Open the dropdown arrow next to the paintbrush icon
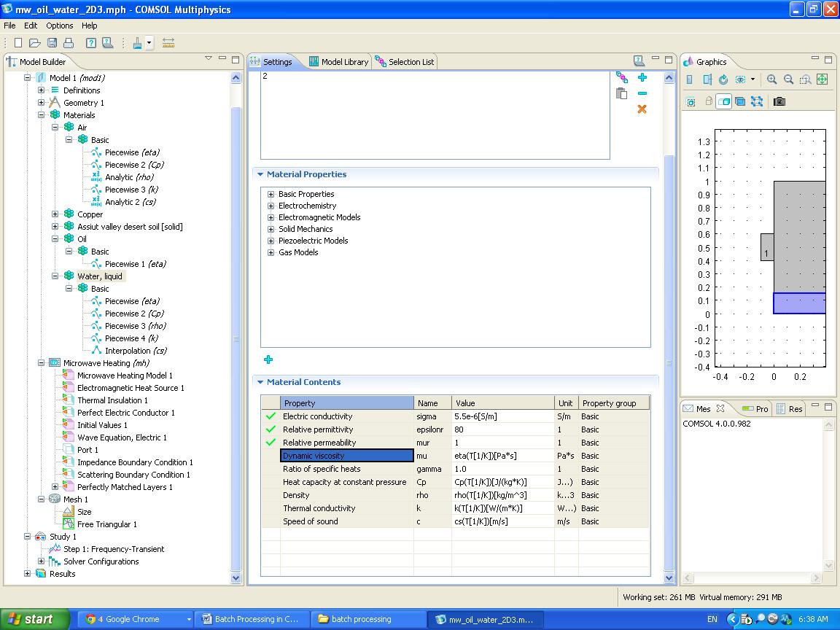 149,43
